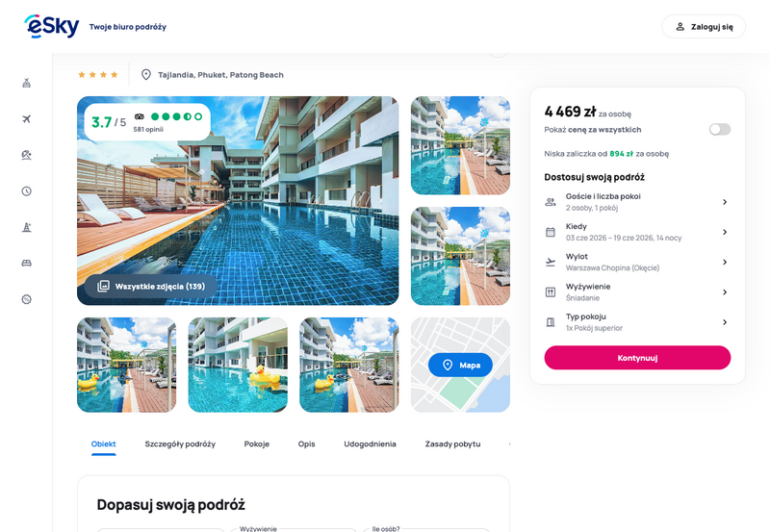Click the Zaloguj się button

tap(704, 27)
